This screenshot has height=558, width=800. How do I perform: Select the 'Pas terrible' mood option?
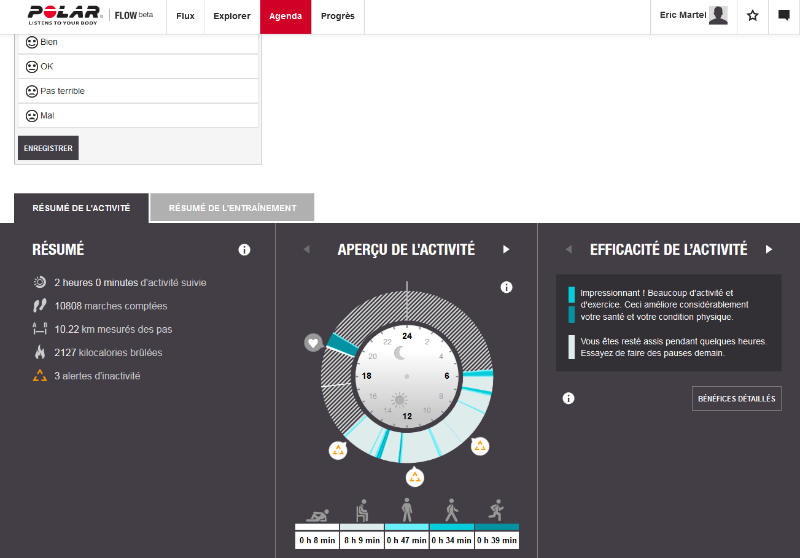pyautogui.click(x=138, y=91)
